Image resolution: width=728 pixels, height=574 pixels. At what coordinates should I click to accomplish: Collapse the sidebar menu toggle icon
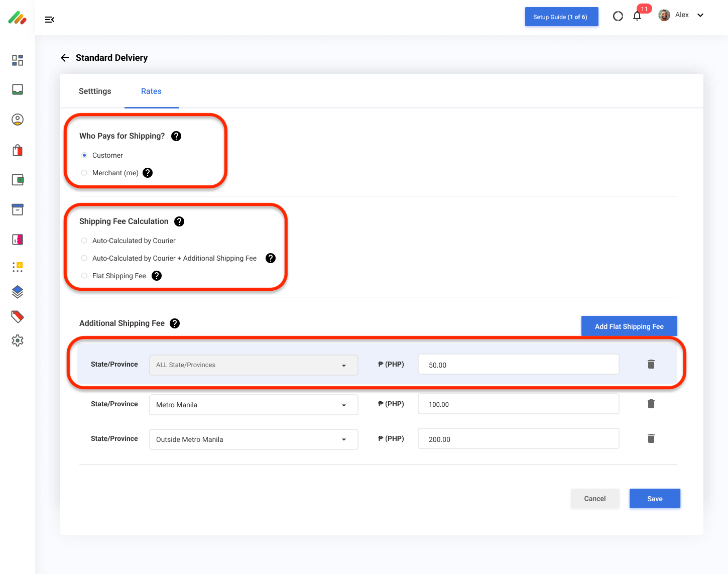[x=49, y=20]
